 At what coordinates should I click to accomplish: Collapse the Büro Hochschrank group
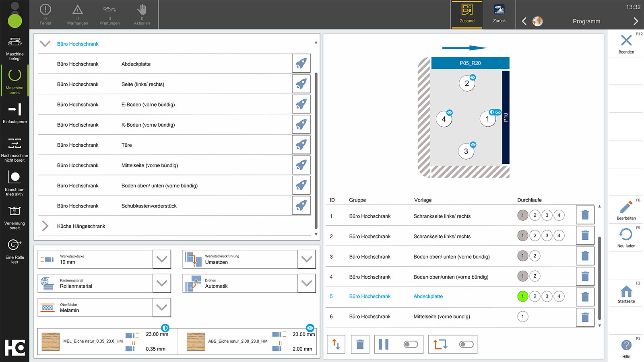[x=45, y=44]
